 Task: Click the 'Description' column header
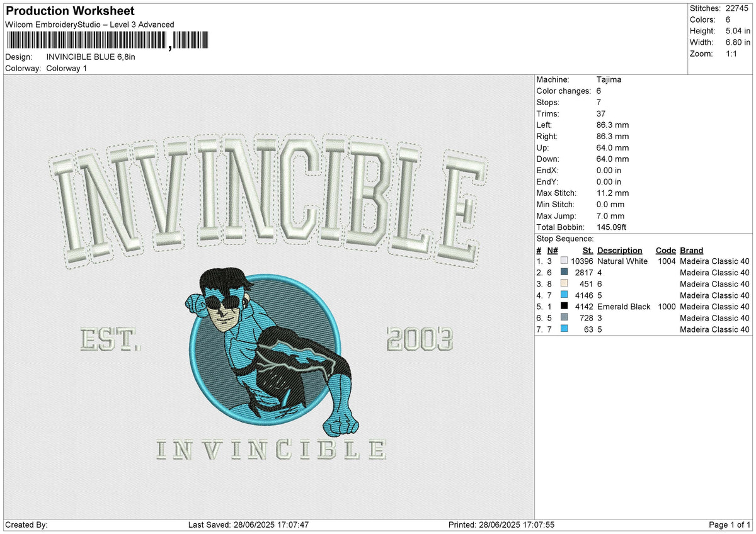click(620, 250)
